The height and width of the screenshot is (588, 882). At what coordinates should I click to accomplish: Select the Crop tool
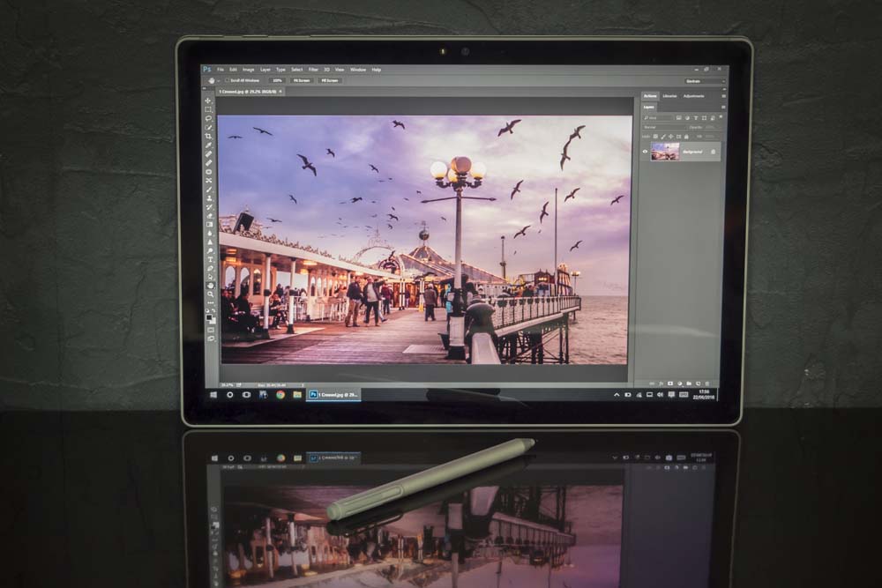coord(209,136)
